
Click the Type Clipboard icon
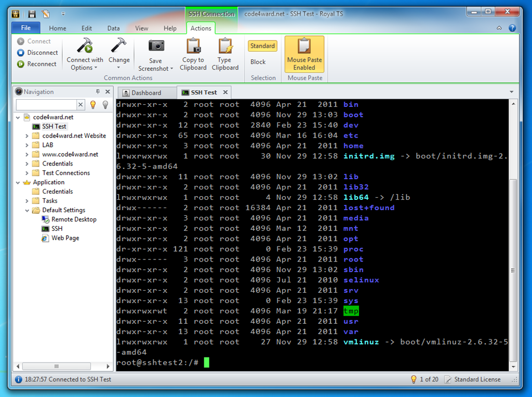click(225, 47)
